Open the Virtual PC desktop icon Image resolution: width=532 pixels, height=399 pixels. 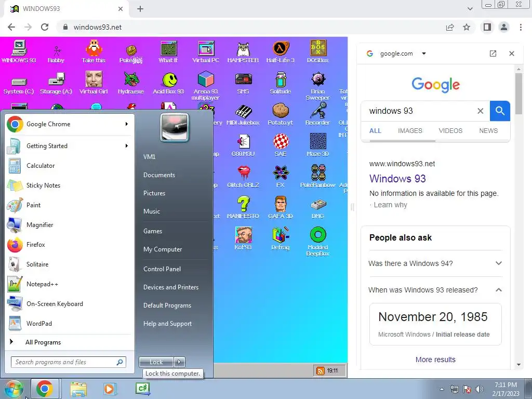coord(206,52)
